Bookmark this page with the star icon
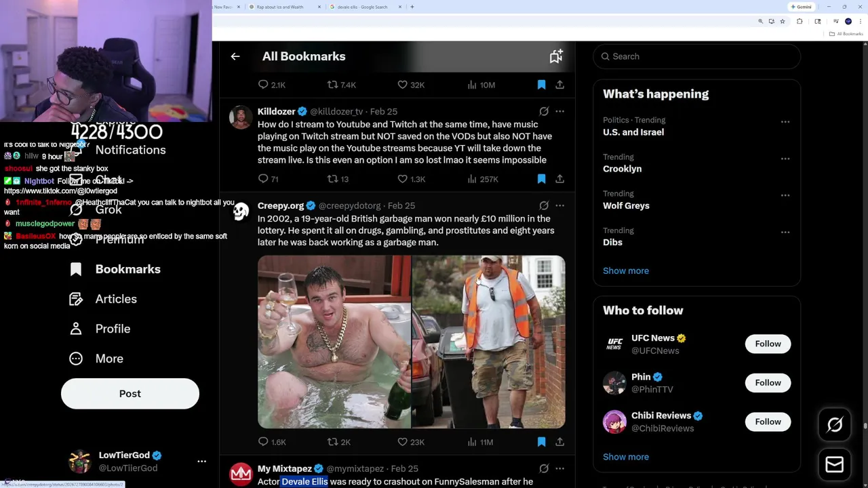 point(783,22)
